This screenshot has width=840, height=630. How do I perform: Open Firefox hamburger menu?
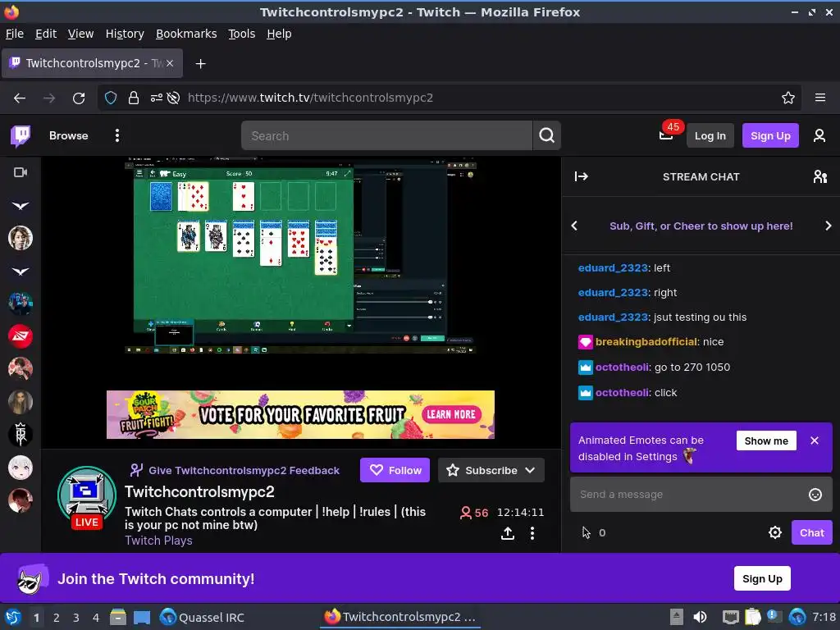point(819,98)
